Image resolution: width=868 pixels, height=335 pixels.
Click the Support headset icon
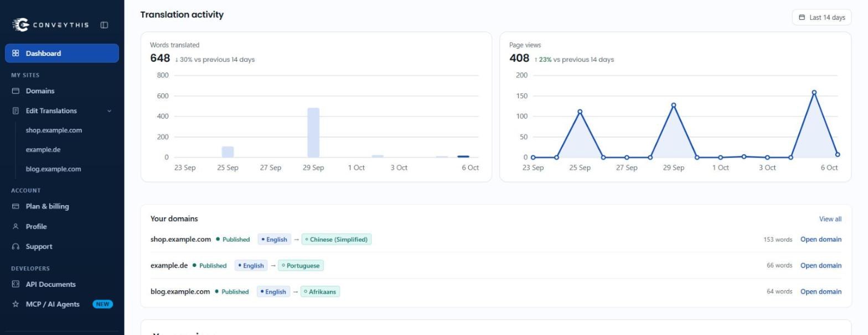point(15,247)
